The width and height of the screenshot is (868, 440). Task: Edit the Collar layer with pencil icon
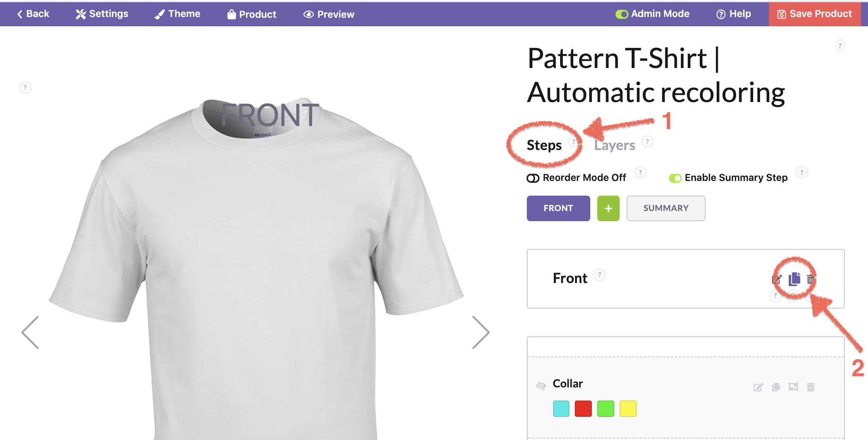(x=758, y=387)
